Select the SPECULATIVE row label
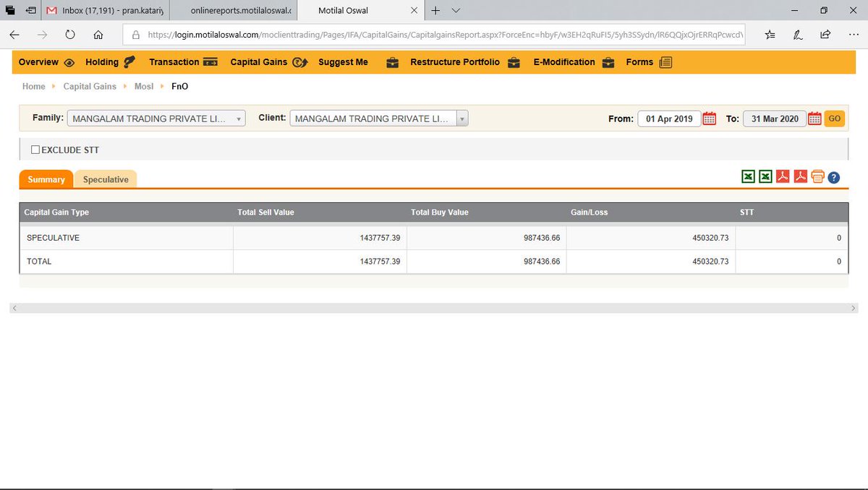868x490 pixels. [x=53, y=238]
